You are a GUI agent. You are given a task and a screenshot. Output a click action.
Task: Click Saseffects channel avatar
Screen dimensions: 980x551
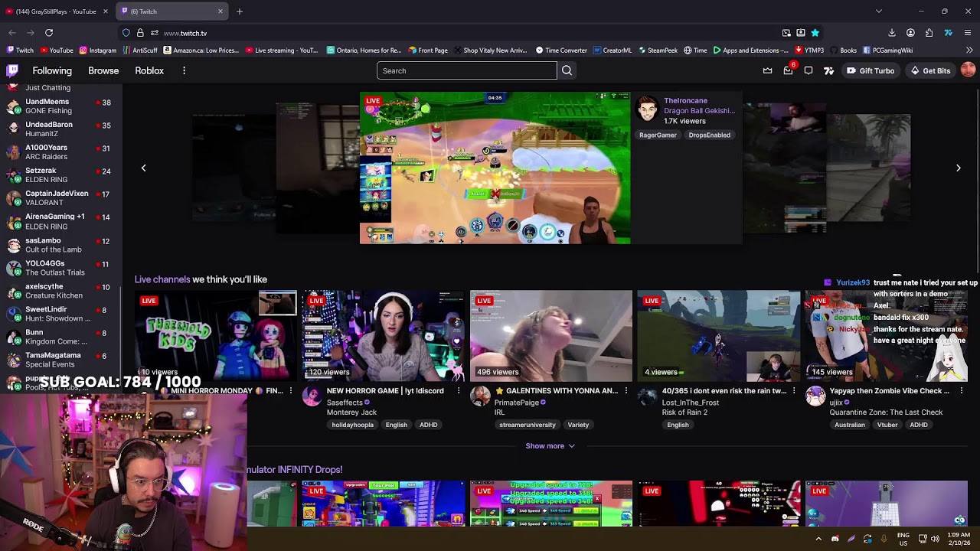point(312,396)
